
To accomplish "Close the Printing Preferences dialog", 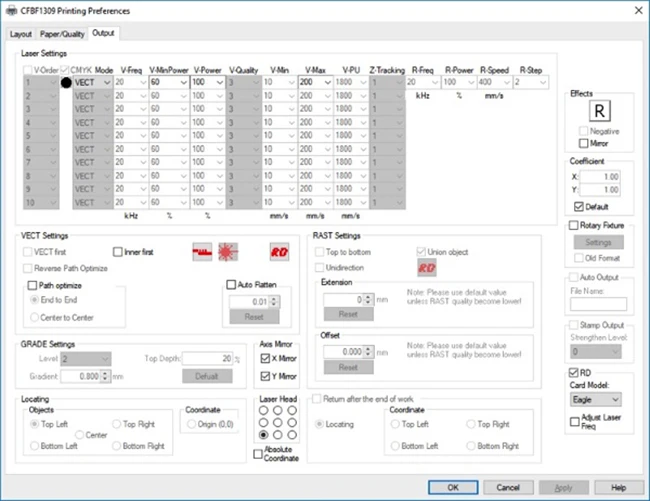I will [x=638, y=10].
